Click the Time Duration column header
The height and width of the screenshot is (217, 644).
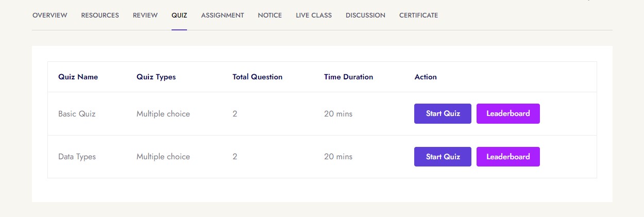pos(348,77)
